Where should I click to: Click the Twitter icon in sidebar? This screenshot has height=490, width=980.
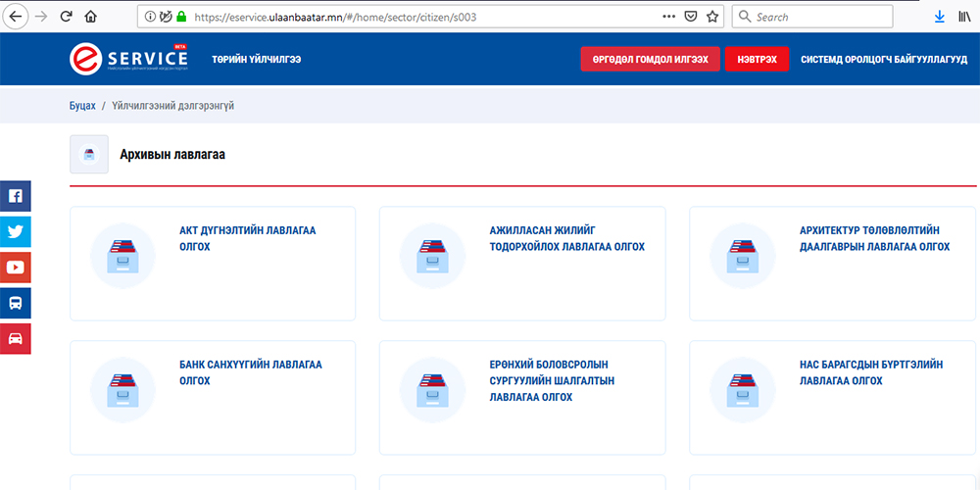click(15, 232)
